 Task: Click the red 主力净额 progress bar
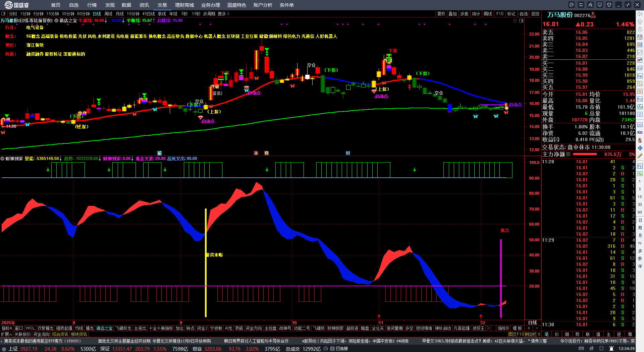585,154
